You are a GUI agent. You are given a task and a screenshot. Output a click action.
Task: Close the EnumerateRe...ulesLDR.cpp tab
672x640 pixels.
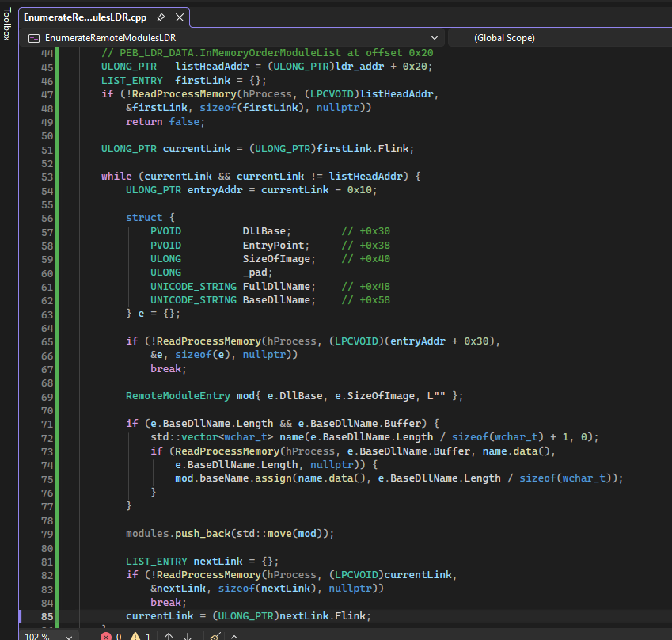tap(180, 17)
